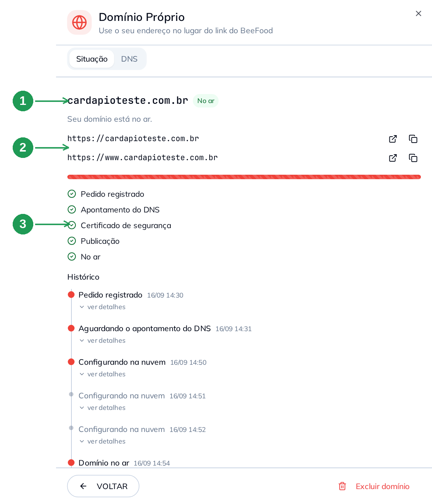Viewport: 432px width, 504px height.
Task: Click the red striped progress bar
Action: point(244,177)
